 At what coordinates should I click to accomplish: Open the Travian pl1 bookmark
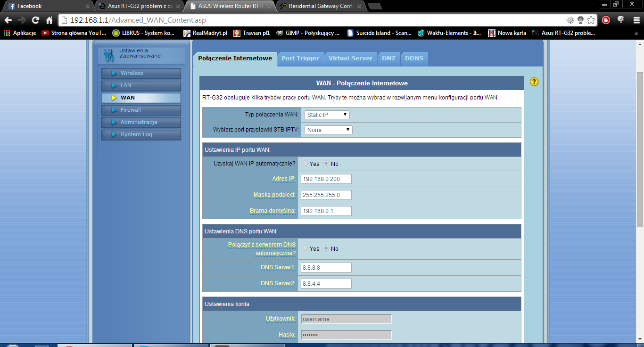251,33
